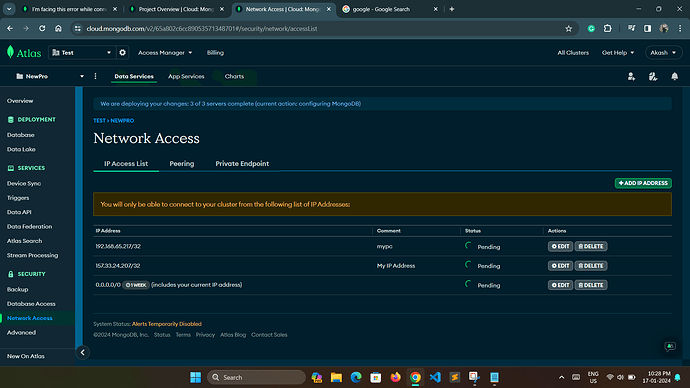Delete the 0.0.0.0/0 entry

591,285
